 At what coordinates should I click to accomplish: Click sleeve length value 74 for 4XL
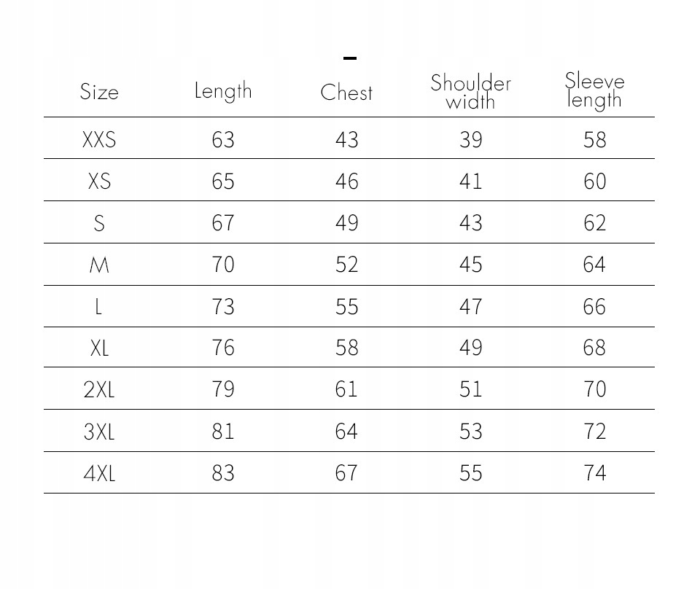pyautogui.click(x=595, y=473)
